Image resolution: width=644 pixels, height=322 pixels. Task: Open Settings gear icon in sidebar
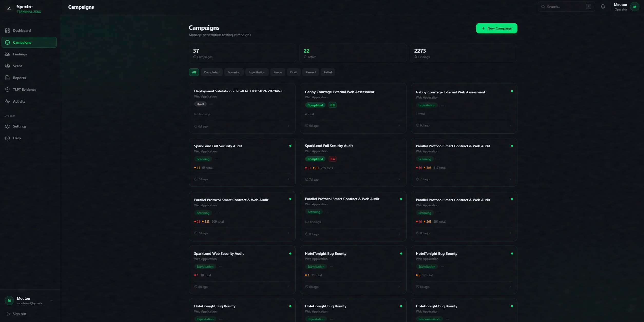point(7,126)
